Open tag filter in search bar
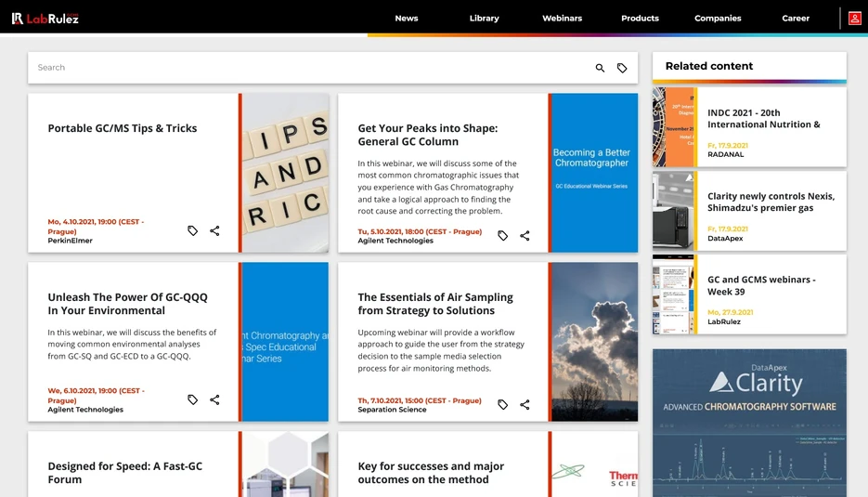The height and width of the screenshot is (497, 868). [x=622, y=68]
